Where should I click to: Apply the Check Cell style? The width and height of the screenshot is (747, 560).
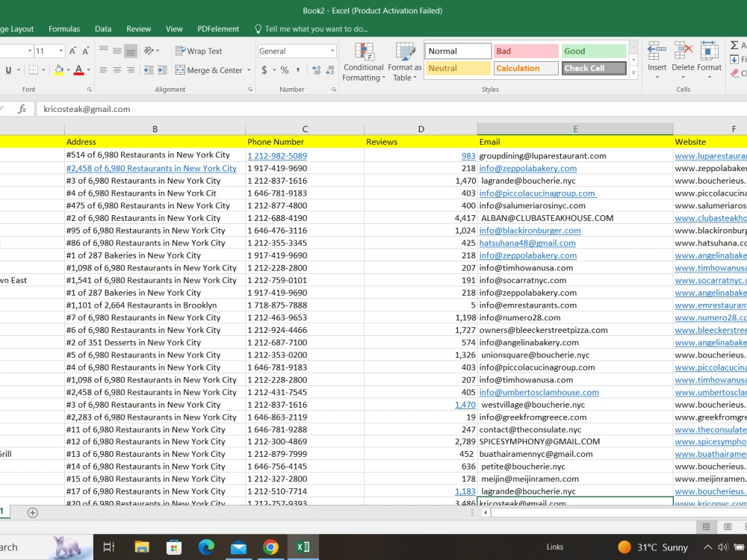pyautogui.click(x=594, y=68)
